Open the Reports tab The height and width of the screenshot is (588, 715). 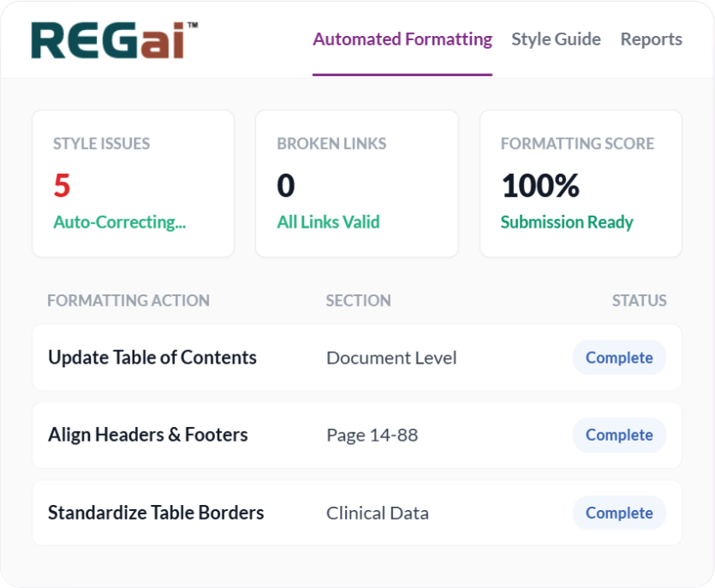coord(651,39)
